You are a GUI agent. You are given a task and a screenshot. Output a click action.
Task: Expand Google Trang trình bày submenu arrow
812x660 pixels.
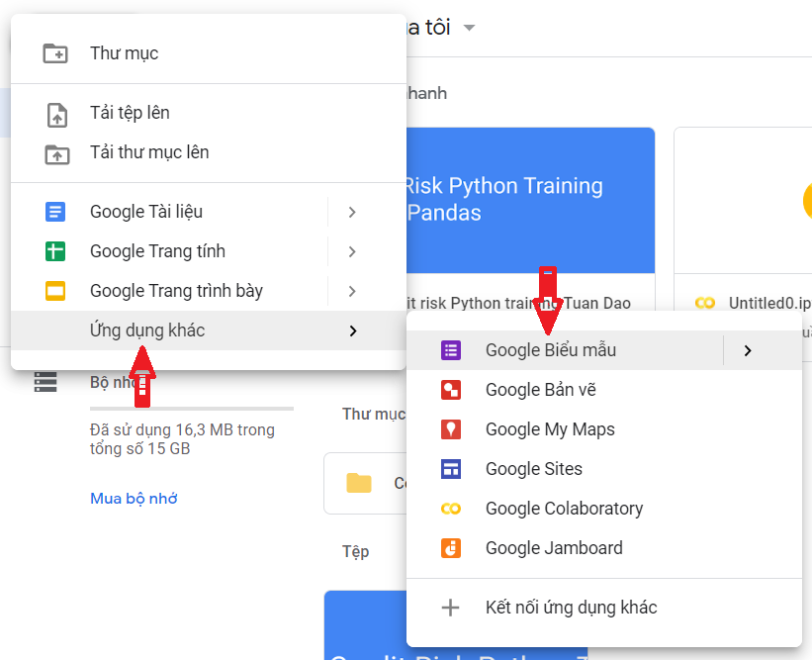[352, 291]
